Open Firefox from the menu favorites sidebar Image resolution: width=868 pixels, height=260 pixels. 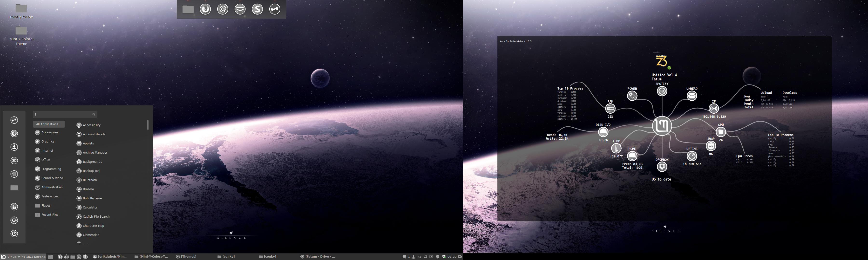click(x=14, y=134)
